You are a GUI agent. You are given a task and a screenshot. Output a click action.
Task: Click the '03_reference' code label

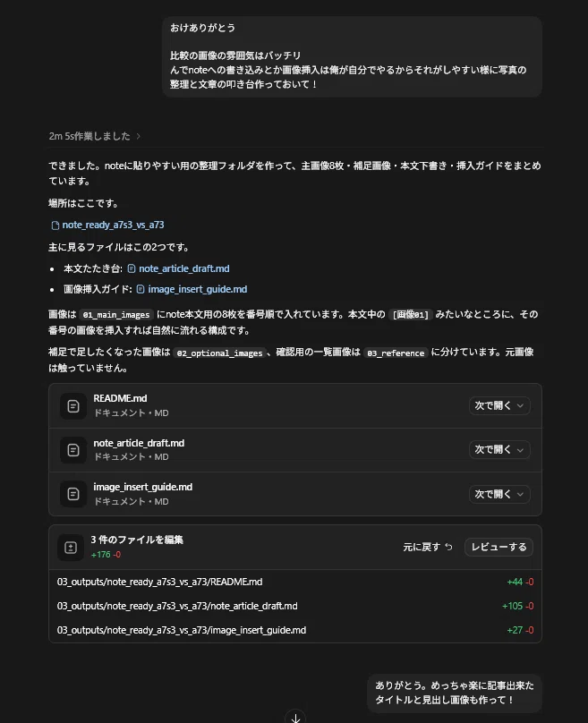396,353
